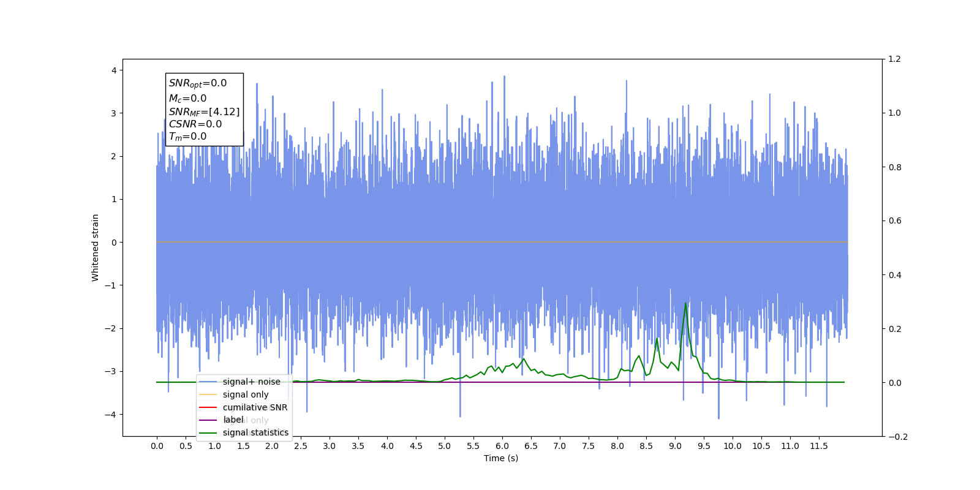Click the green statistics peak near 9.2 s

pos(685,303)
